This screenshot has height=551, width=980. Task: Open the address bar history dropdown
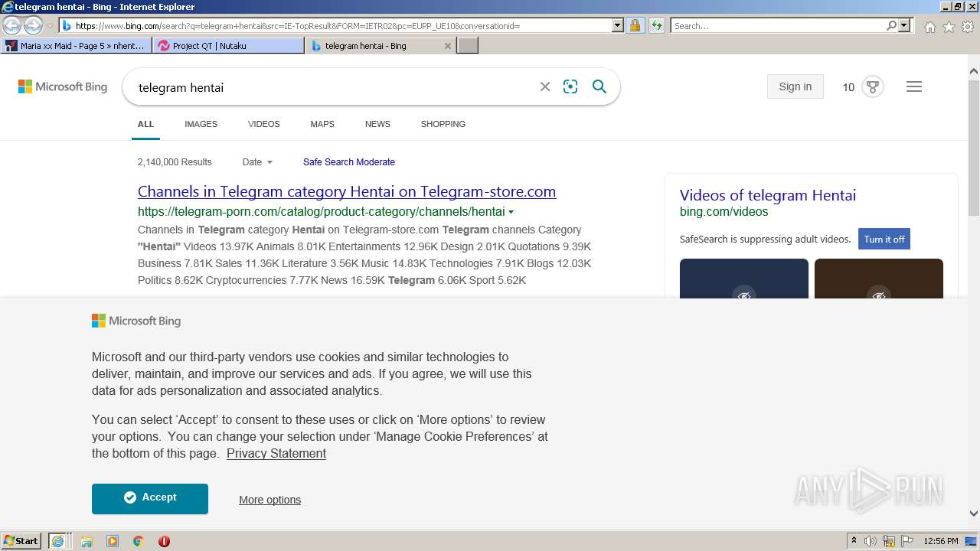click(618, 25)
